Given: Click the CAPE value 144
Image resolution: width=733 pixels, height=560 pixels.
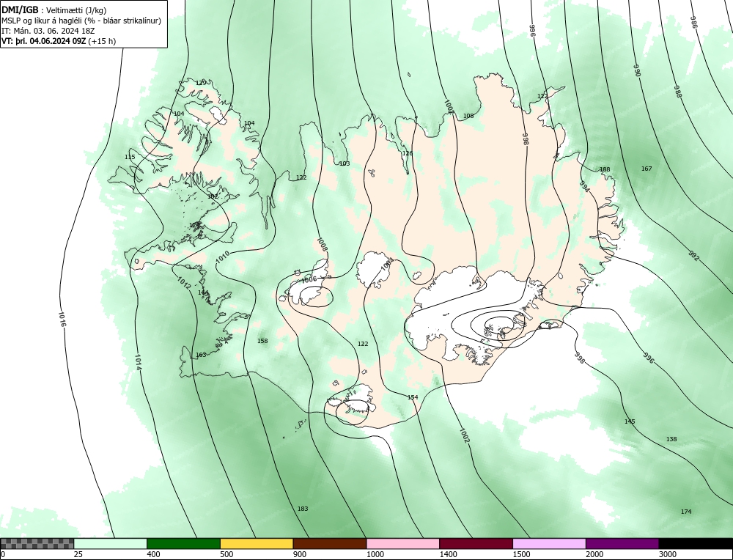Looking at the screenshot, I should coord(203,292).
